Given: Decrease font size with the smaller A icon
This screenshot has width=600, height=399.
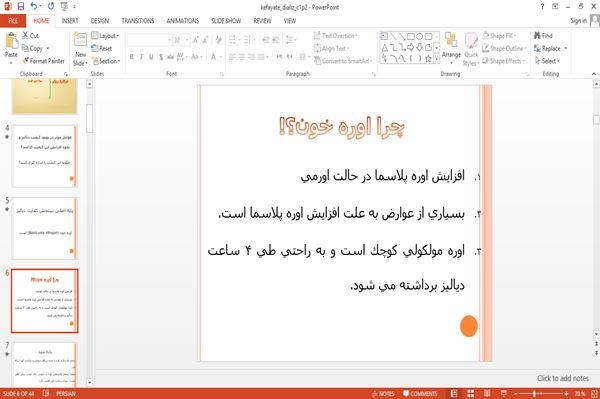Looking at the screenshot, I should (x=205, y=40).
